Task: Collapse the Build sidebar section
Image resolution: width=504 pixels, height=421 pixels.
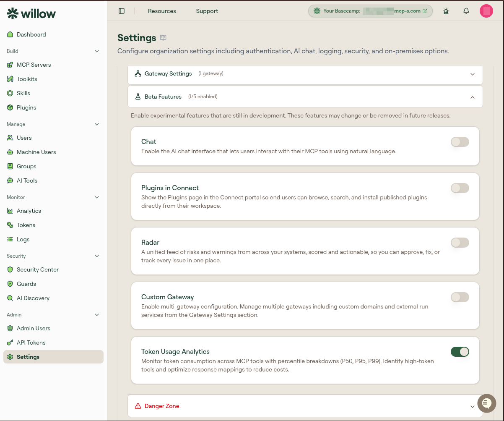Action: click(x=97, y=51)
